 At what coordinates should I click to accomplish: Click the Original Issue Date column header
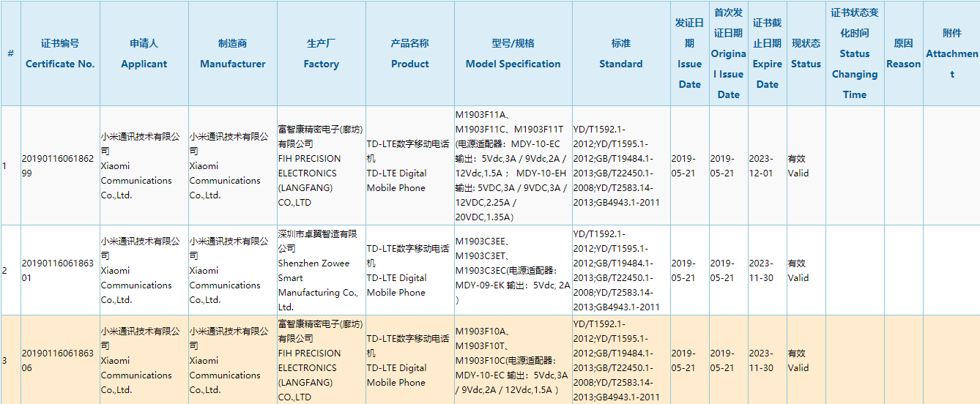coord(728,53)
